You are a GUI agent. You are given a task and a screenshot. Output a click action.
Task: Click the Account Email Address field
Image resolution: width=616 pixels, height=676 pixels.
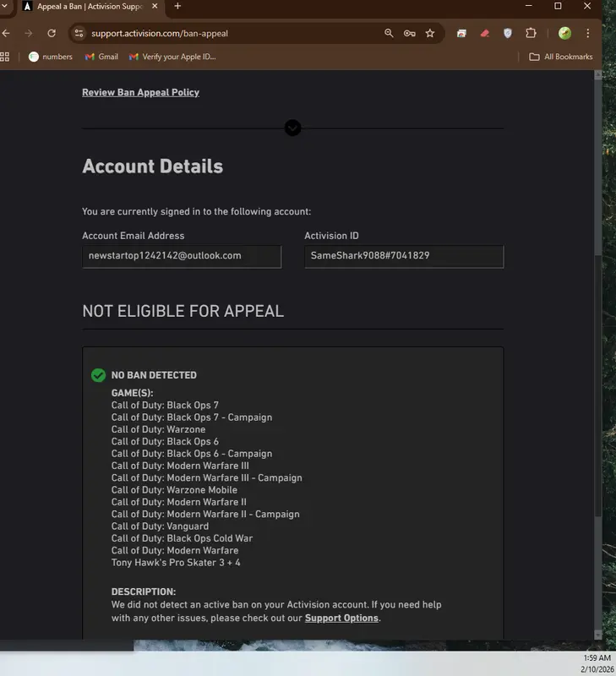click(x=182, y=257)
